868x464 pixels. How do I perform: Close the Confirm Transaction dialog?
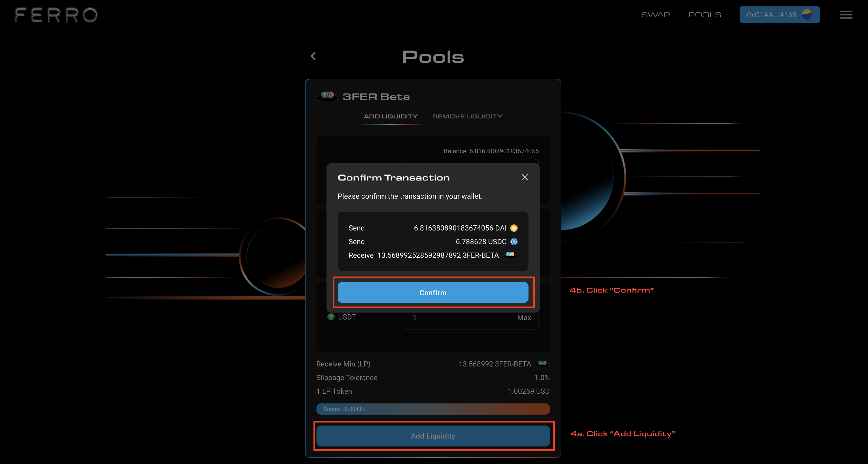525,177
